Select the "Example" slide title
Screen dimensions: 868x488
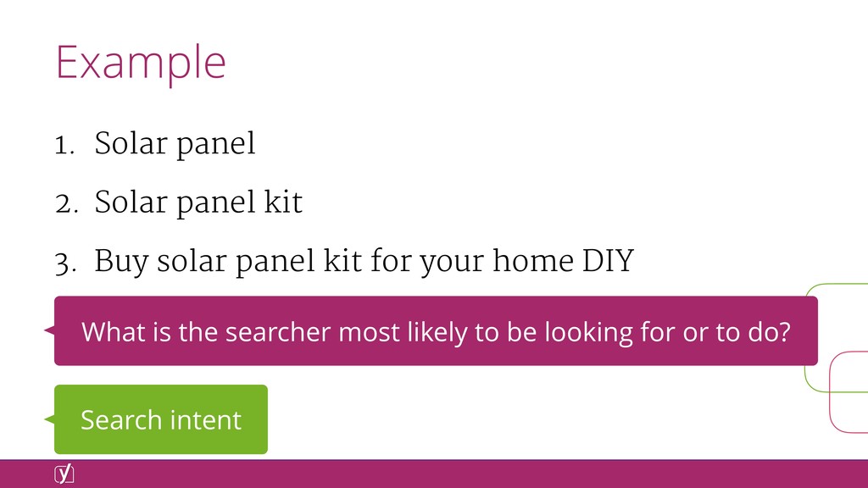[141, 63]
